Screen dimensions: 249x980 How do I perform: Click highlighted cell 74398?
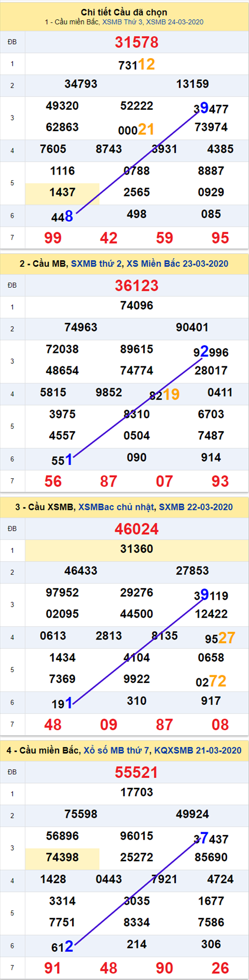[x=62, y=858]
